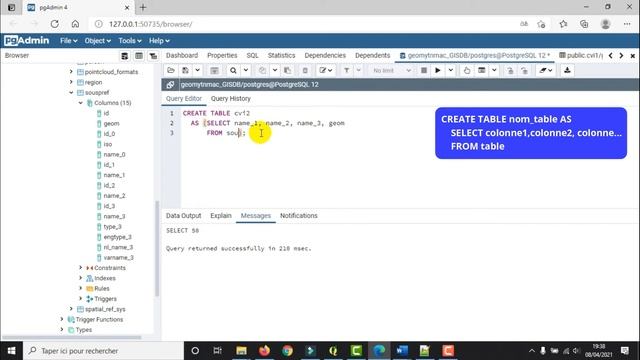Click the Stop query square icon

coord(424,71)
